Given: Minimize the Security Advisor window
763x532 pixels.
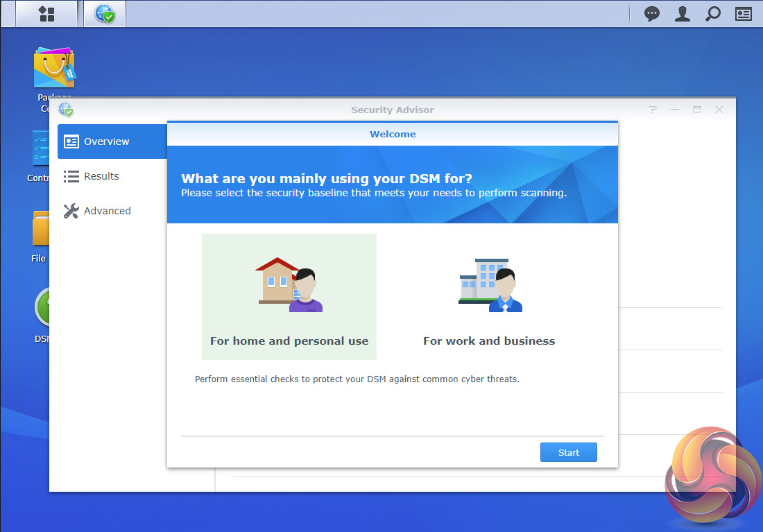Looking at the screenshot, I should click(675, 110).
